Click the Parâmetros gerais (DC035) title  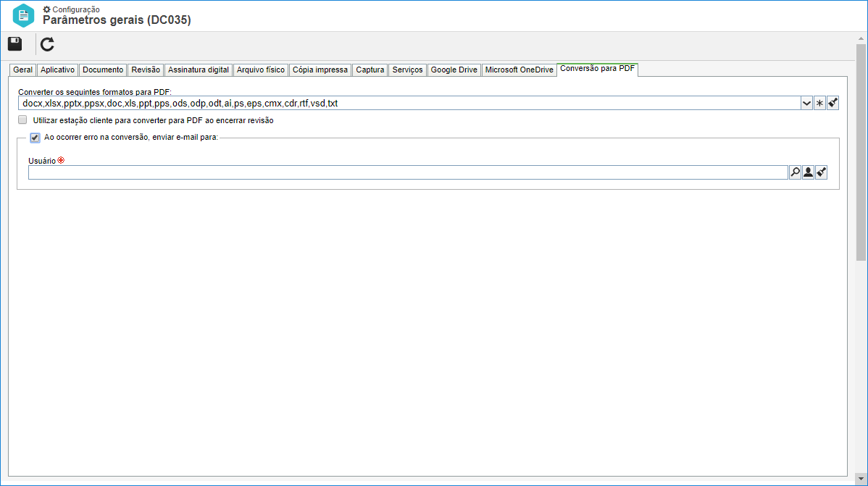117,20
